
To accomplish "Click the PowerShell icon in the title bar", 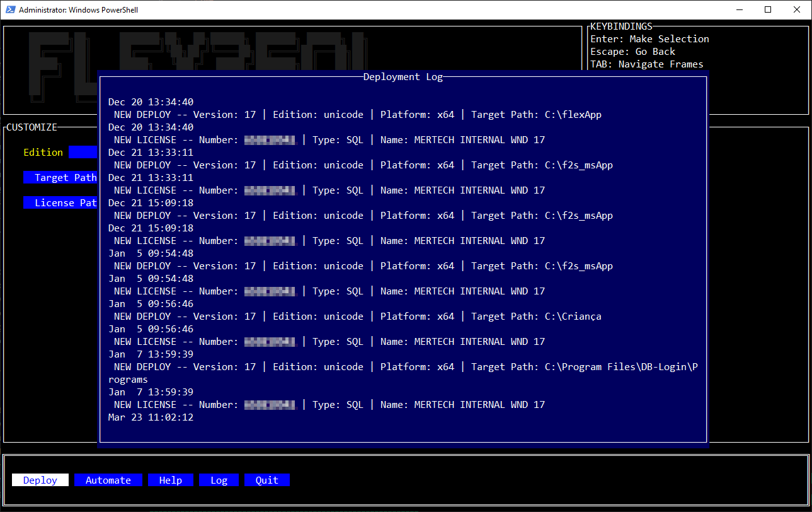I will (9, 9).
